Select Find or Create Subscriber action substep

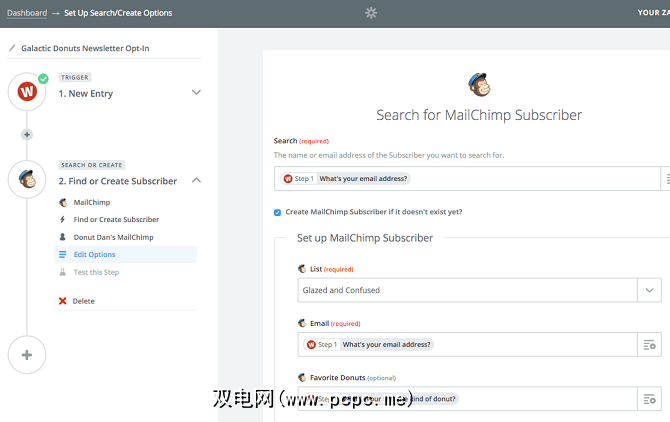(116, 220)
